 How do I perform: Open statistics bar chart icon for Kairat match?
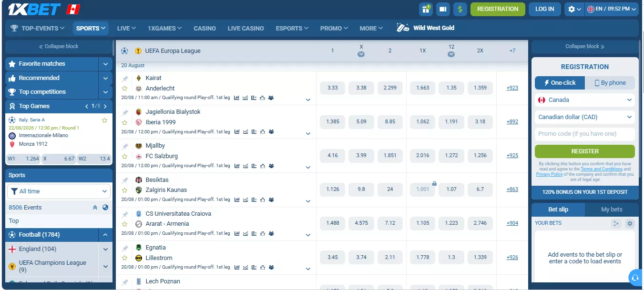tap(237, 98)
